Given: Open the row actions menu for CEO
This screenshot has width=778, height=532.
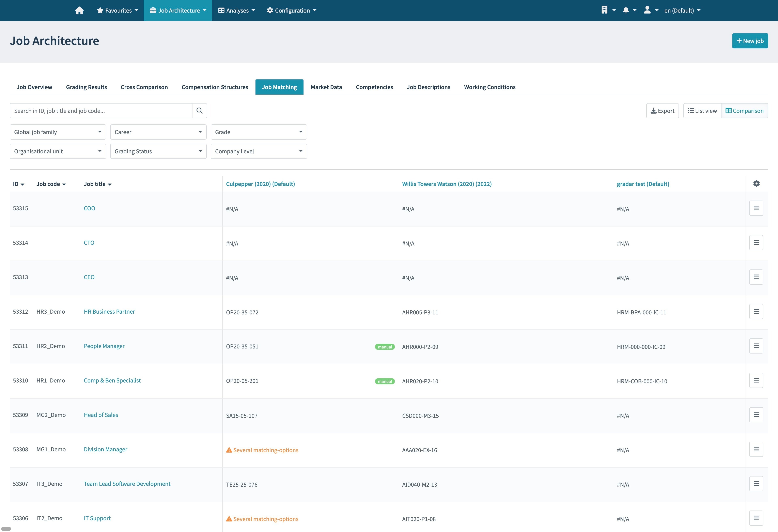Looking at the screenshot, I should click(x=756, y=277).
